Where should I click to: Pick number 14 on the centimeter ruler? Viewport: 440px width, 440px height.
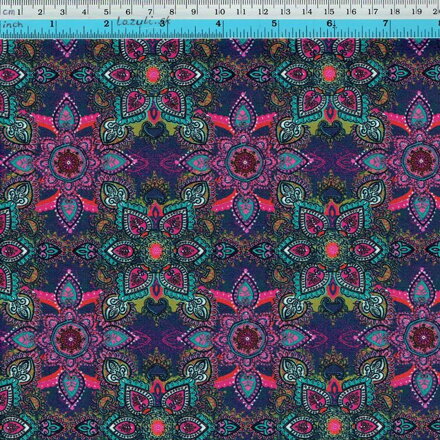coord(307,12)
